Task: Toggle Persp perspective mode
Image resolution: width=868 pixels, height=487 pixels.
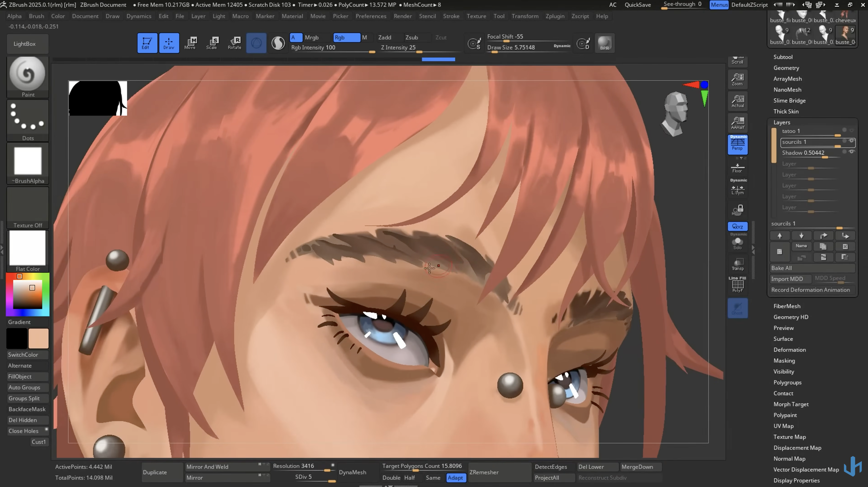Action: click(x=738, y=145)
